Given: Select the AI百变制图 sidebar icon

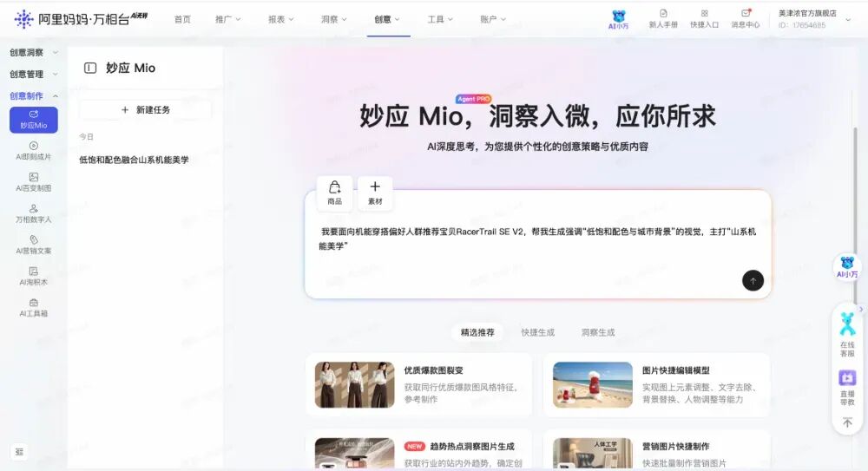Looking at the screenshot, I should (33, 182).
